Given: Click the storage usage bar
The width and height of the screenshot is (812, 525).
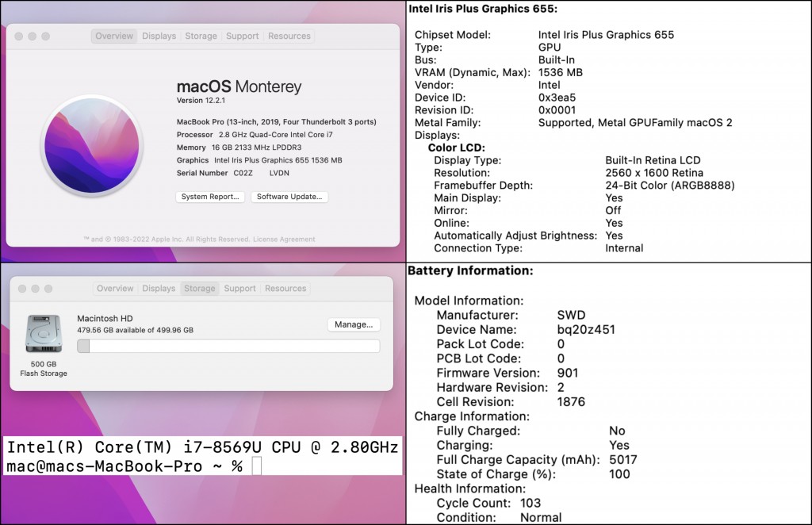Looking at the screenshot, I should (228, 346).
